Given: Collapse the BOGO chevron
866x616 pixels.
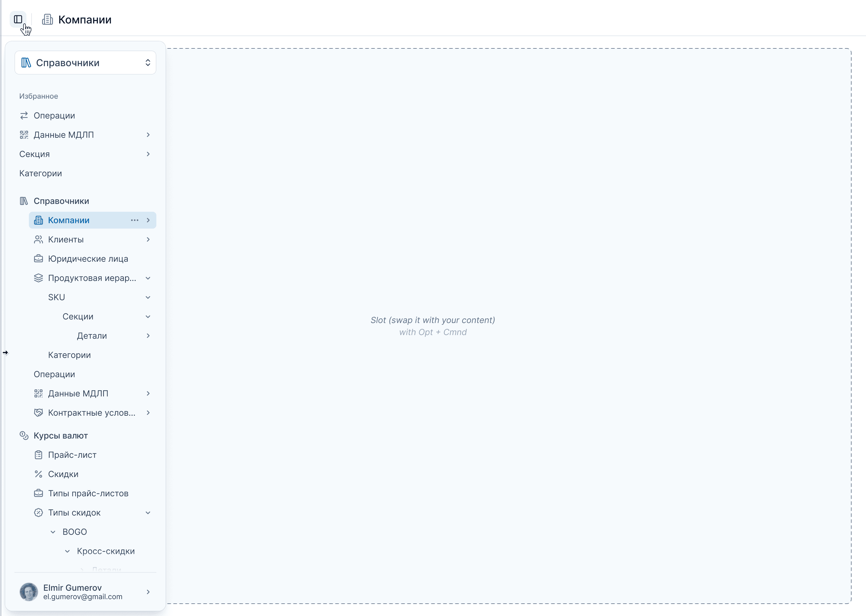Looking at the screenshot, I should coord(53,532).
